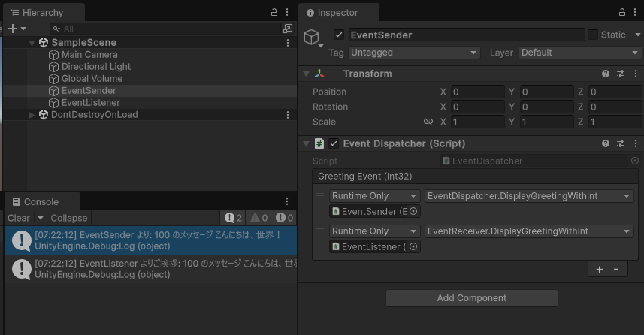Click the Scale Z field
Image resolution: width=644 pixels, height=335 pixels.
pyautogui.click(x=615, y=122)
